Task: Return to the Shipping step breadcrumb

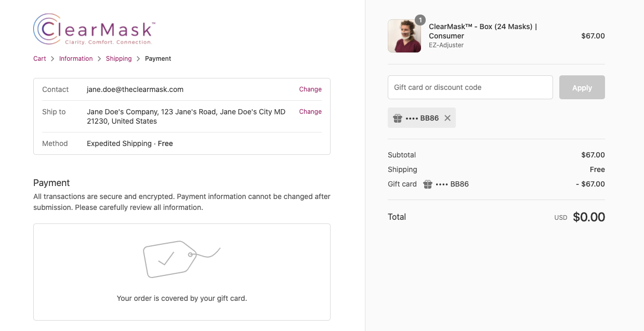Action: pos(119,59)
